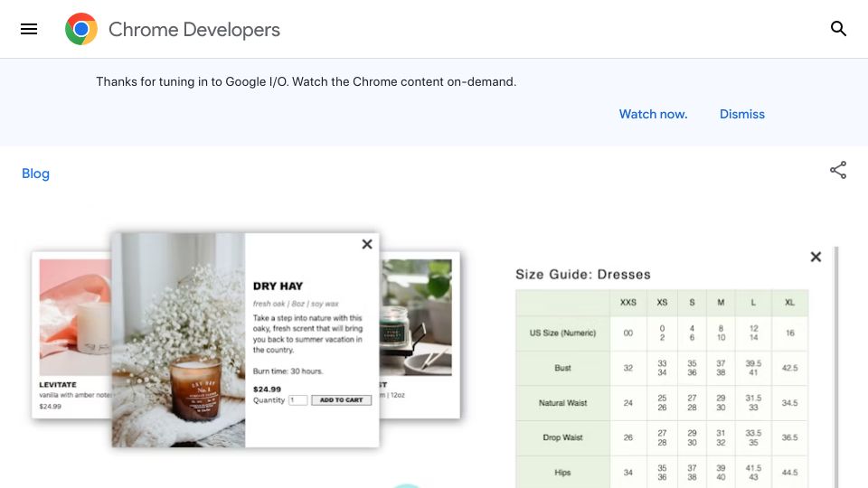The width and height of the screenshot is (868, 488).
Task: Click the '42.5' Bust XL cell
Action: pos(790,368)
